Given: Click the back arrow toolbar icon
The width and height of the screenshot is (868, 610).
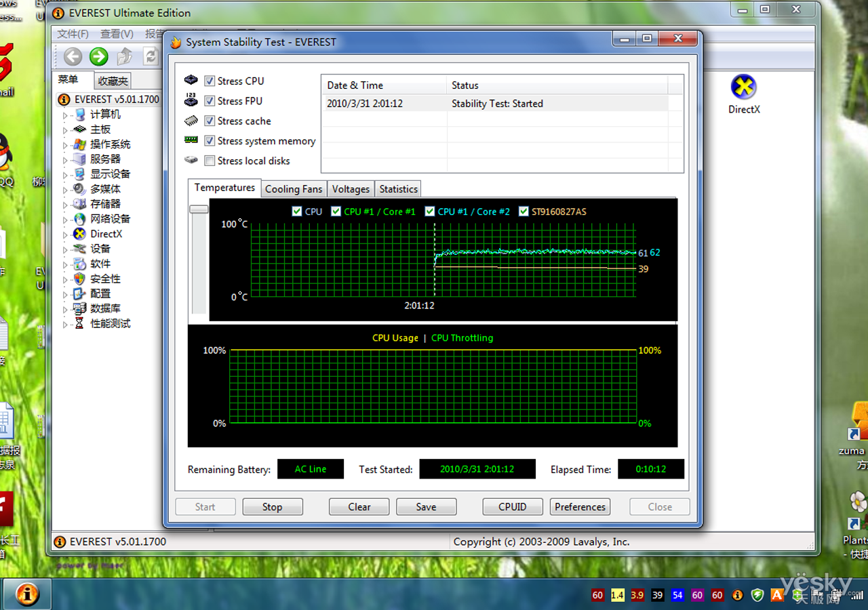Looking at the screenshot, I should click(x=73, y=57).
